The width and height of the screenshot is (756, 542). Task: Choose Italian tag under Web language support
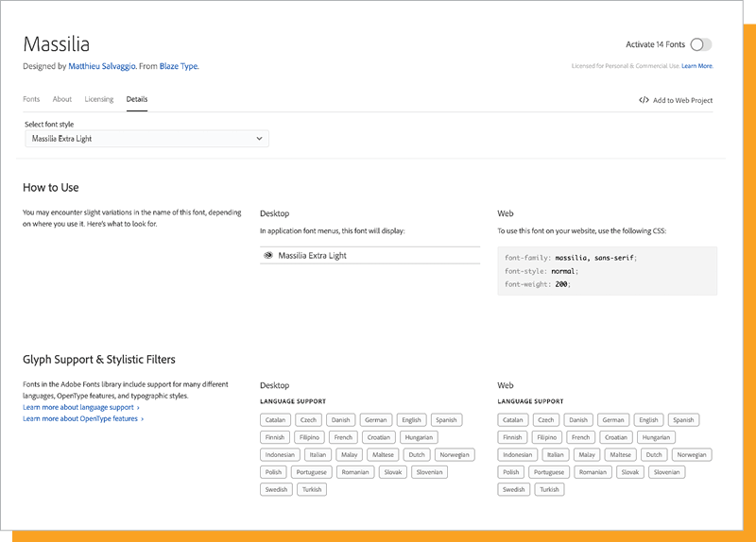click(556, 455)
